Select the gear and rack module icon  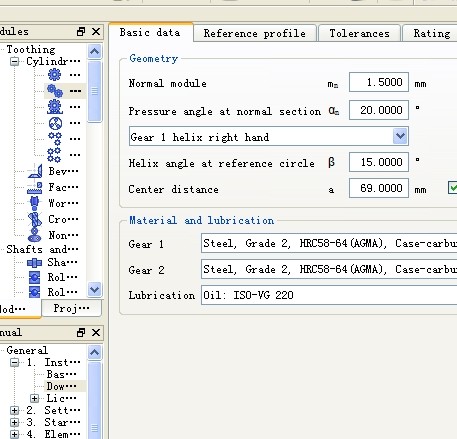click(55, 107)
